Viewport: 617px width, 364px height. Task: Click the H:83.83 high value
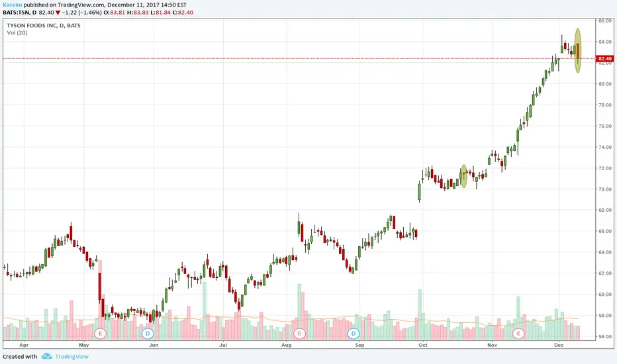138,13
